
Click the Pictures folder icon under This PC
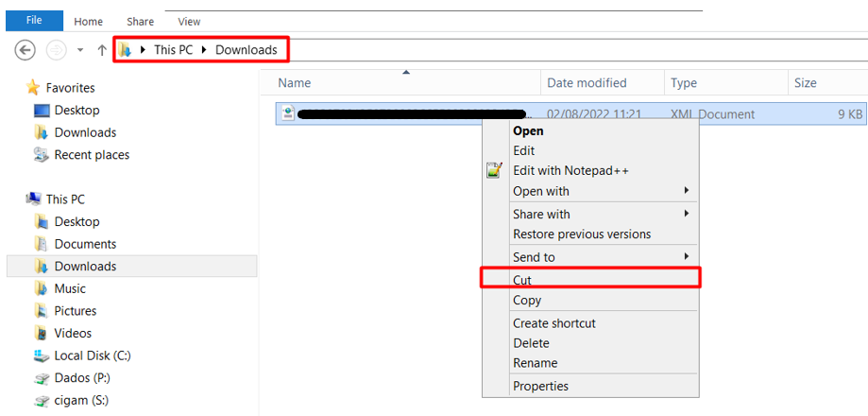point(42,311)
